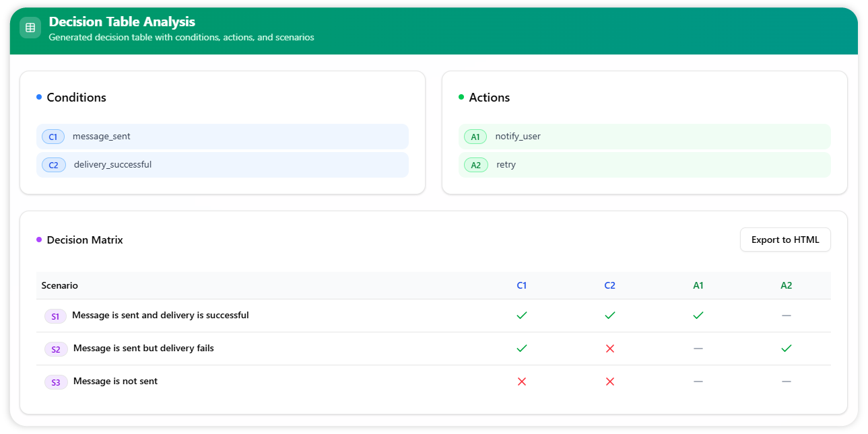The height and width of the screenshot is (434, 868).
Task: Click the S2 scenario badge
Action: tap(56, 349)
